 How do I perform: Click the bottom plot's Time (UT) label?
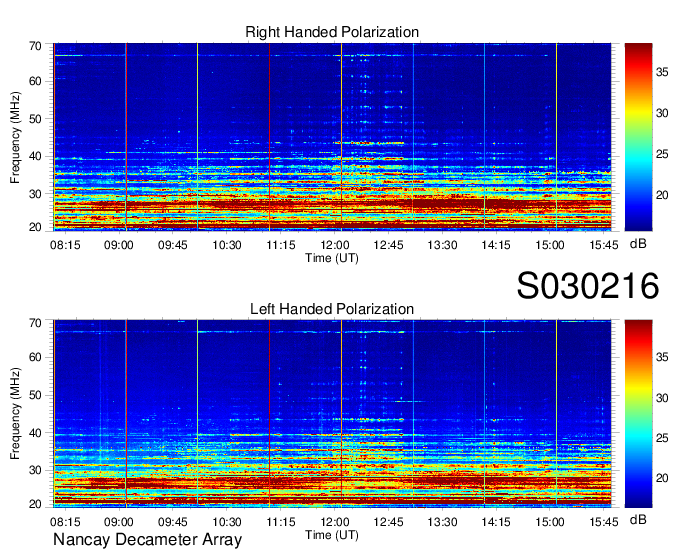332,535
